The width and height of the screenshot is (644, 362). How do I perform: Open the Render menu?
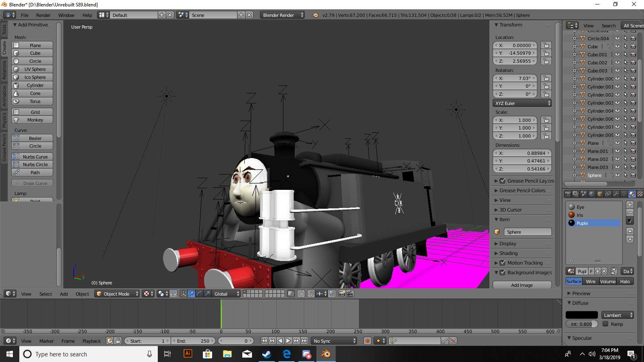(x=43, y=15)
